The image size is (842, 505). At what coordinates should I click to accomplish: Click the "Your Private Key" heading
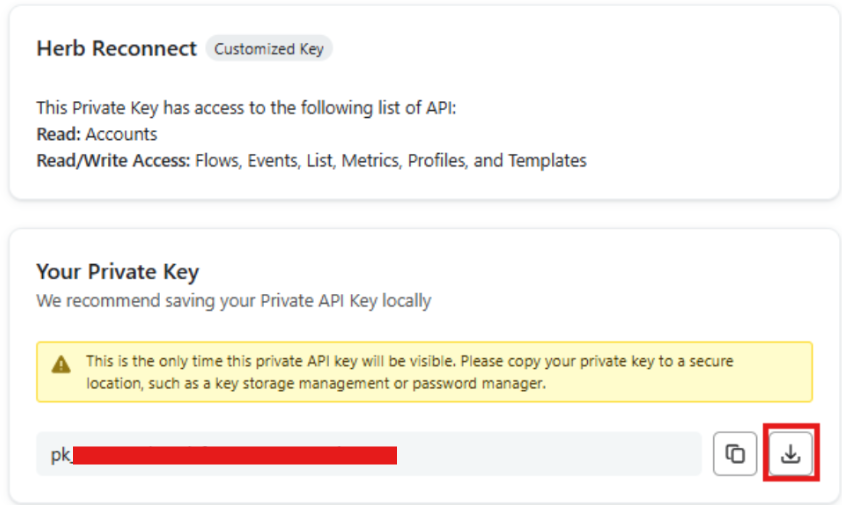117,272
